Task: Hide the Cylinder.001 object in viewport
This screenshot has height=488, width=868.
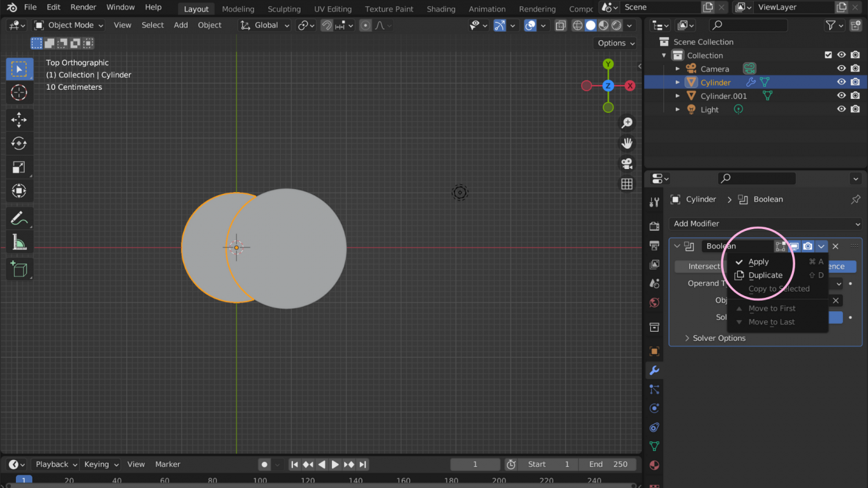Action: pyautogui.click(x=841, y=95)
